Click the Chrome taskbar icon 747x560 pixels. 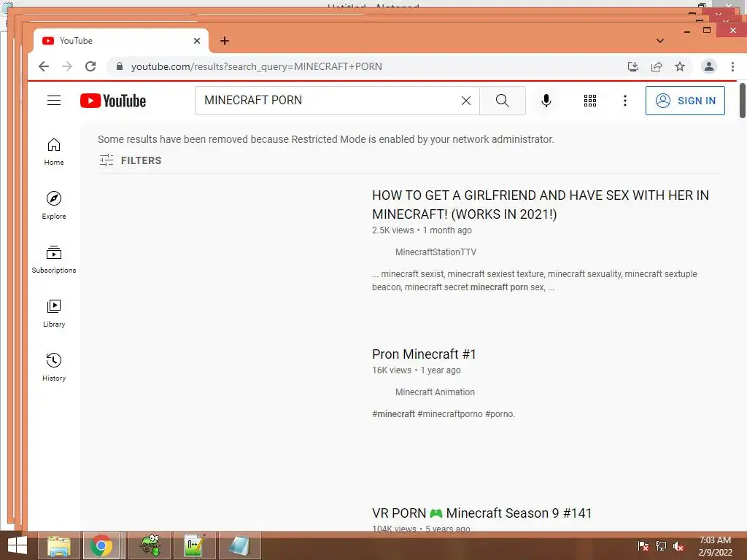(x=101, y=545)
